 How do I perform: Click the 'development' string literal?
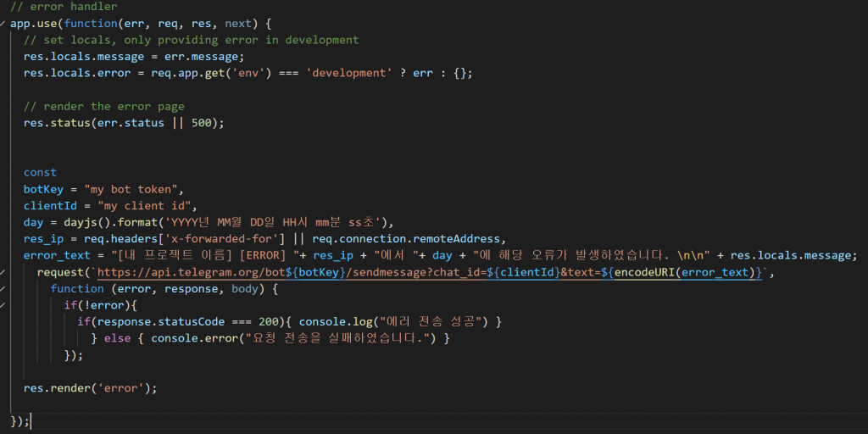[x=350, y=74]
